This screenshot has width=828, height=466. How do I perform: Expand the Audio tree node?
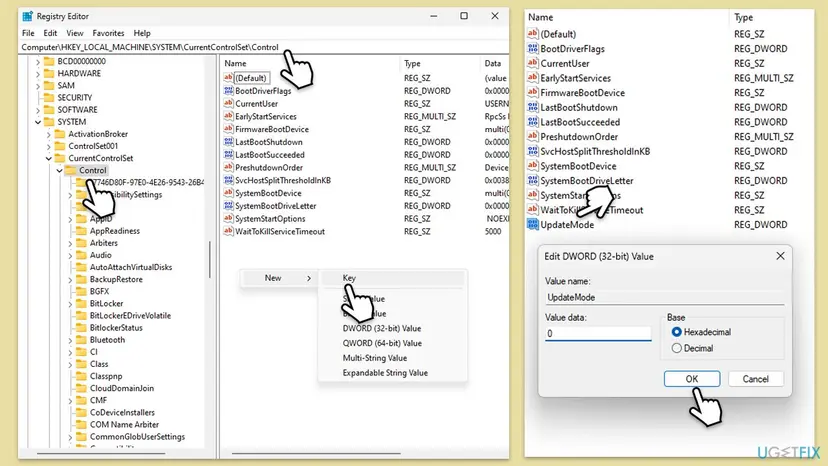70,255
